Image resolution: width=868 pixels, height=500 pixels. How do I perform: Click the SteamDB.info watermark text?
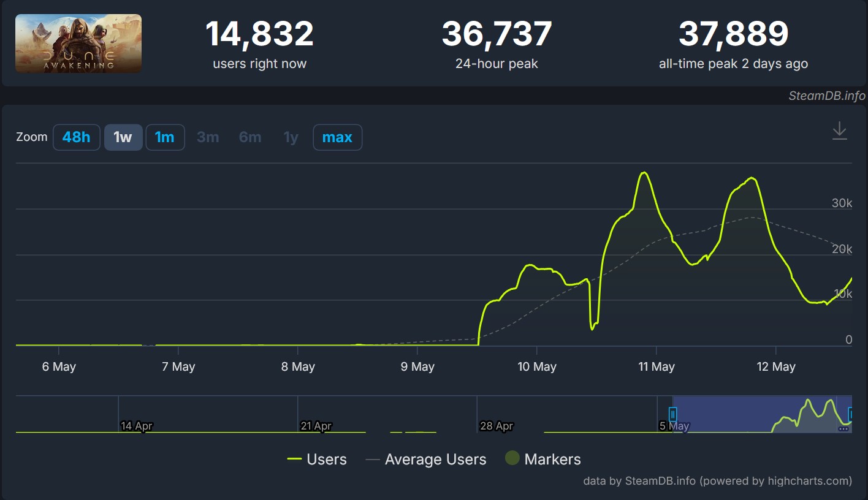pyautogui.click(x=827, y=96)
